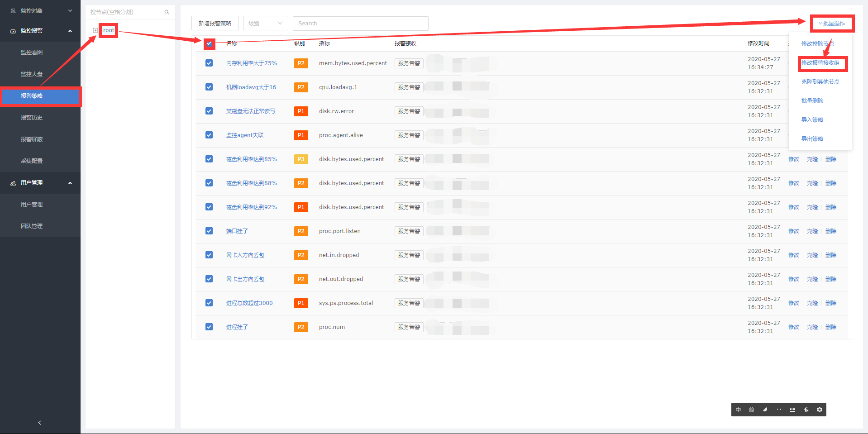Click 删除 in the 进程挂了 row

pyautogui.click(x=831, y=327)
